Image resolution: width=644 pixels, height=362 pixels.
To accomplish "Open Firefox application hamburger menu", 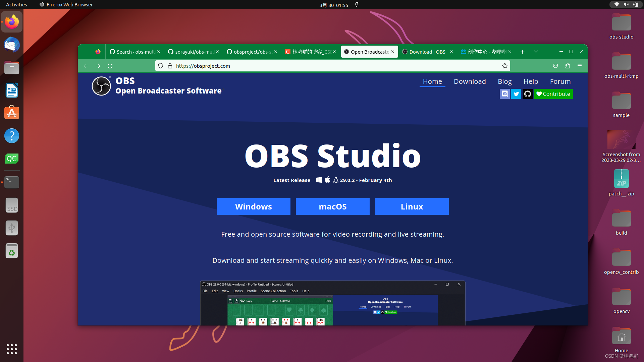I will 580,66.
